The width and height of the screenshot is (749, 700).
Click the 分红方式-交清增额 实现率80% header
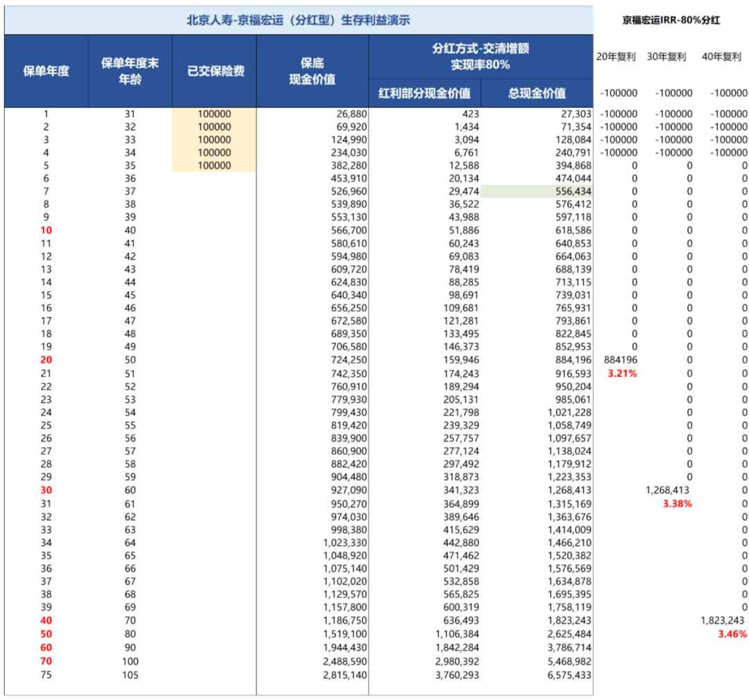tap(481, 56)
